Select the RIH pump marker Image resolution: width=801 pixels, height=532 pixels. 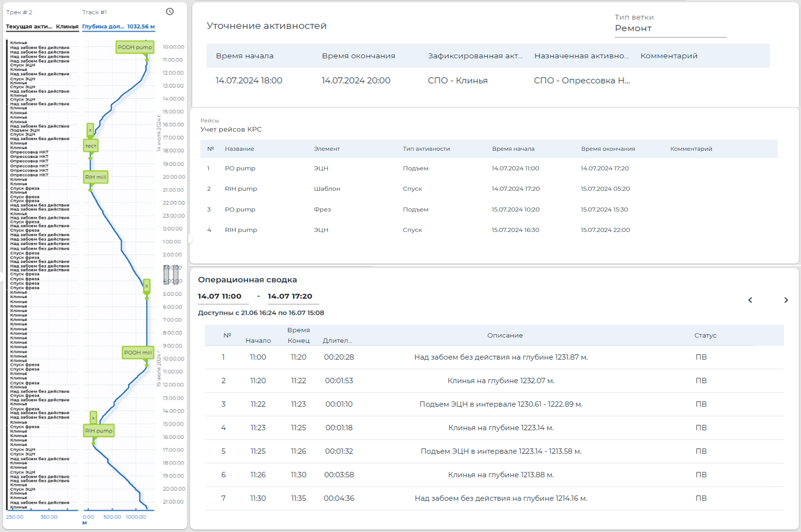click(x=99, y=431)
